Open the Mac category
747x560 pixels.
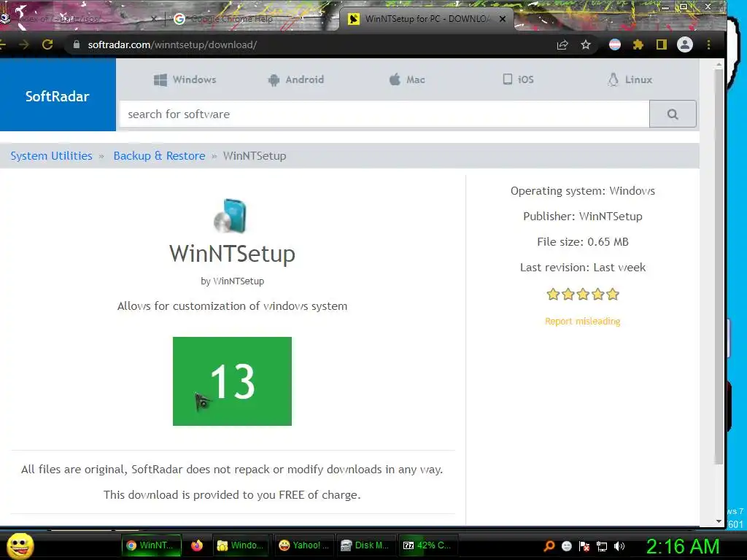tap(407, 79)
